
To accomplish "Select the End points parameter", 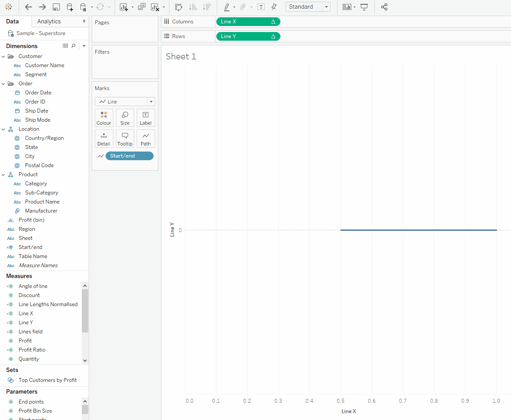I will click(x=31, y=402).
